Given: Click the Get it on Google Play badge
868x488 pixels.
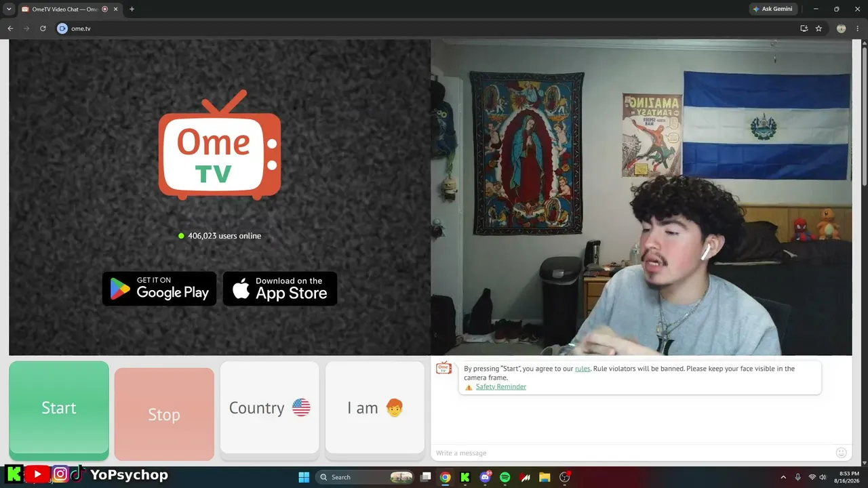Looking at the screenshot, I should click(159, 289).
